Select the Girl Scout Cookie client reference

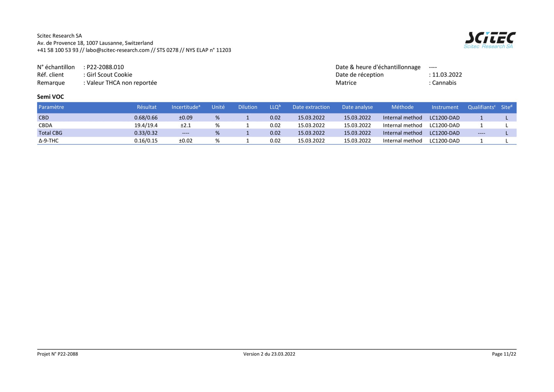109,75
